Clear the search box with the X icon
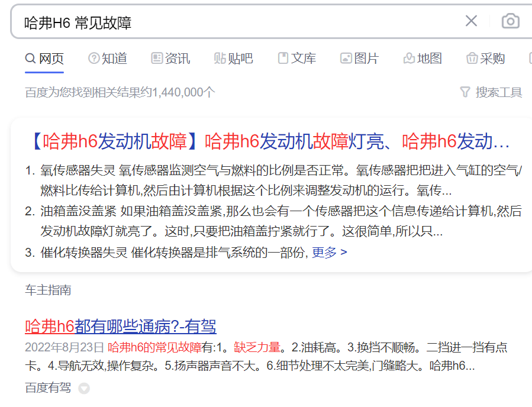 [x=471, y=21]
